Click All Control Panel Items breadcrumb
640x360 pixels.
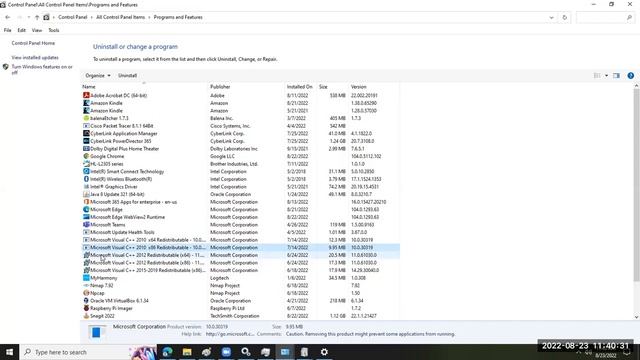tap(120, 17)
